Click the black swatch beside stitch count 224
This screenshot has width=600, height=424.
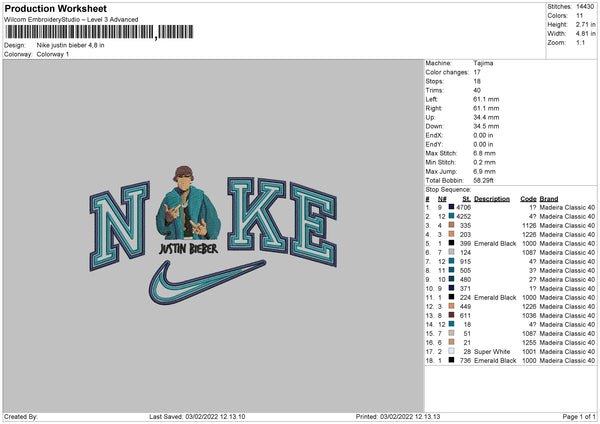451,297
